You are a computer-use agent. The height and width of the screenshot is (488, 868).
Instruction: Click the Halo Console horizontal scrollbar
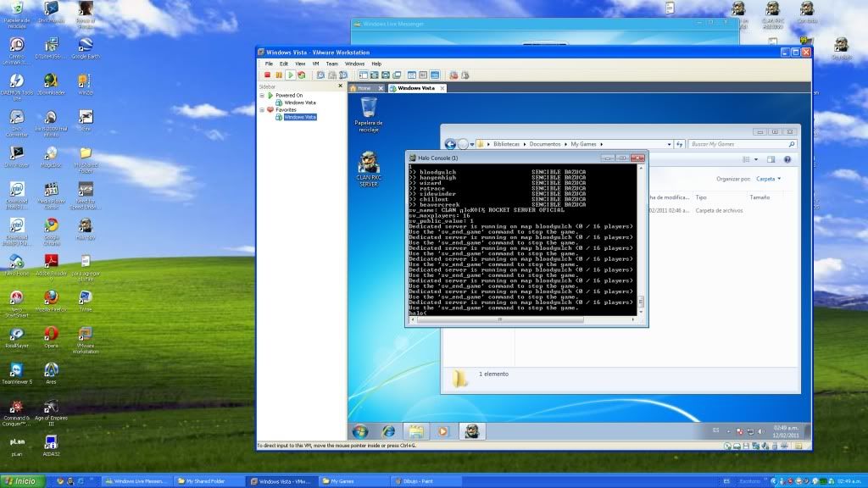[523, 319]
